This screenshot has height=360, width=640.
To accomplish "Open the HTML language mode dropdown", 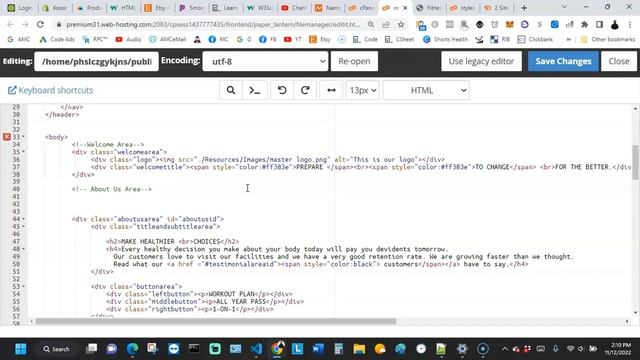I will [426, 90].
